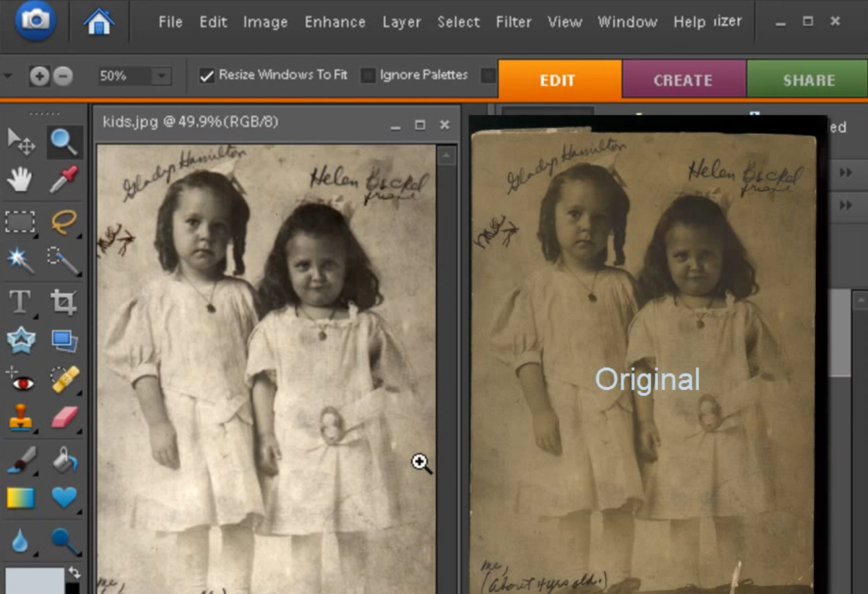Open the Enhance menu
Screen dimensions: 868x594
point(335,22)
